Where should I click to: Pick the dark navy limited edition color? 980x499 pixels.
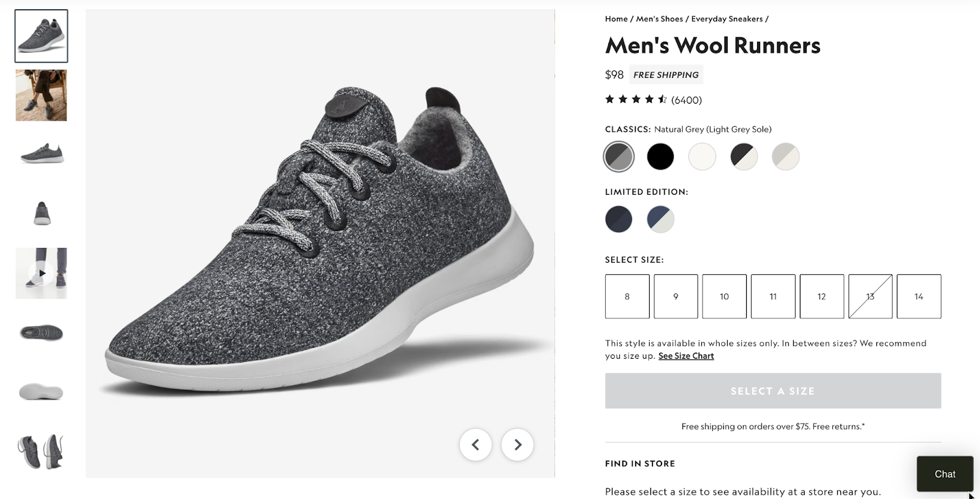coord(619,219)
